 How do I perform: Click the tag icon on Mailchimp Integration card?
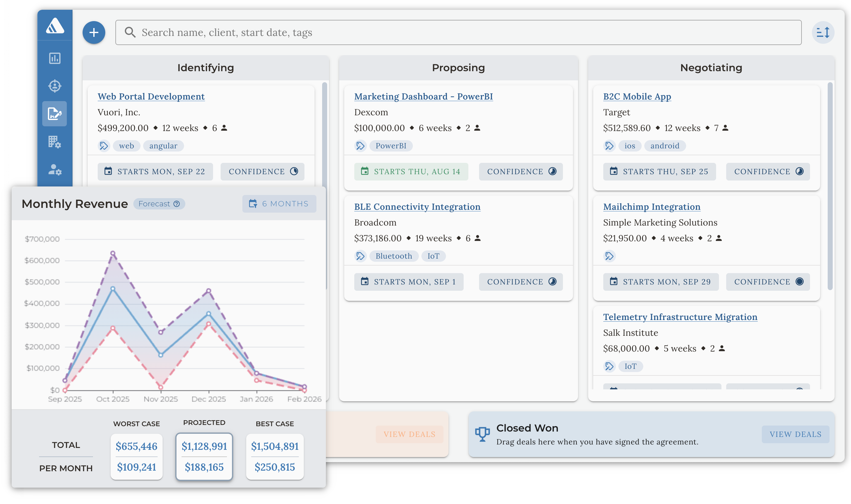(609, 256)
